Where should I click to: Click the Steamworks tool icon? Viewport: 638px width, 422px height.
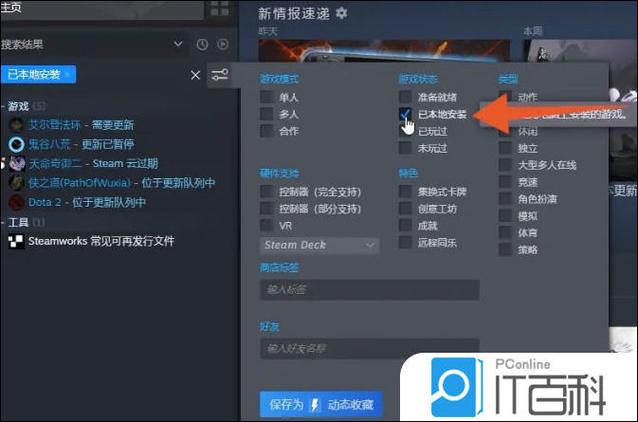coord(16,241)
